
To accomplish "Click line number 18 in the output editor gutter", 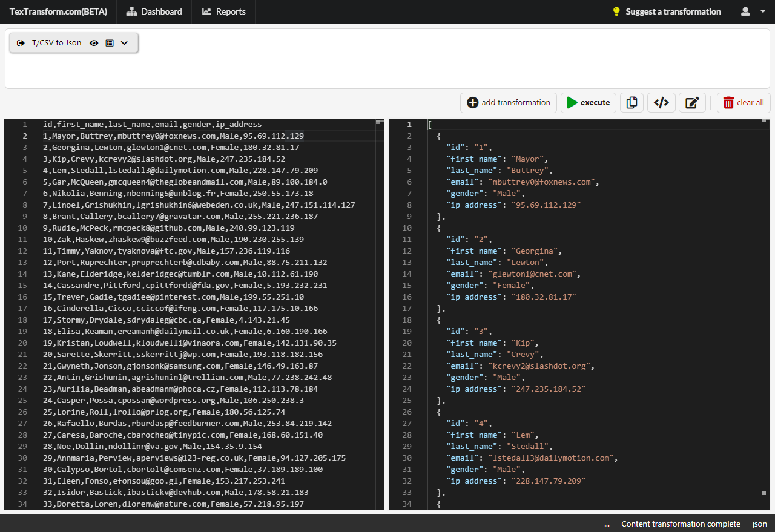I will pos(407,320).
